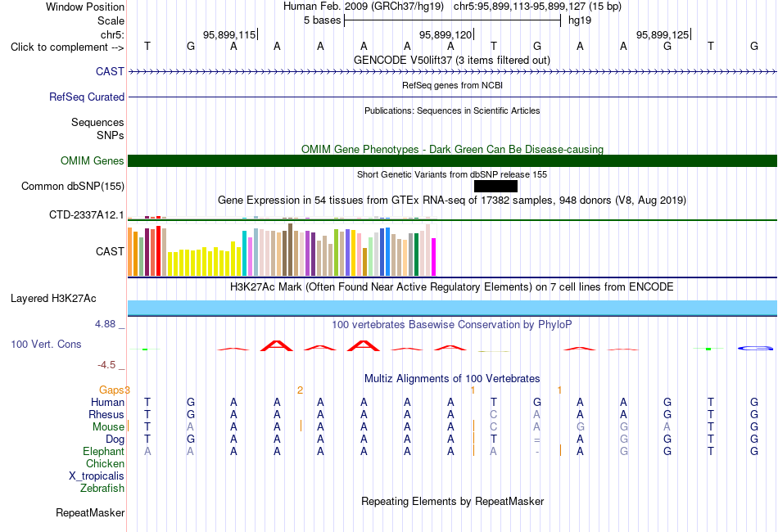778x532 pixels.
Task: Open 'Publications: Sequences in Scientific Articles' title
Action: [x=452, y=110]
